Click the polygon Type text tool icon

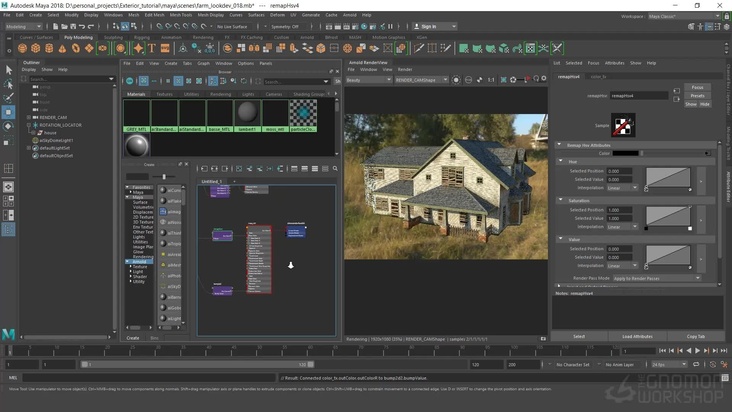point(152,48)
